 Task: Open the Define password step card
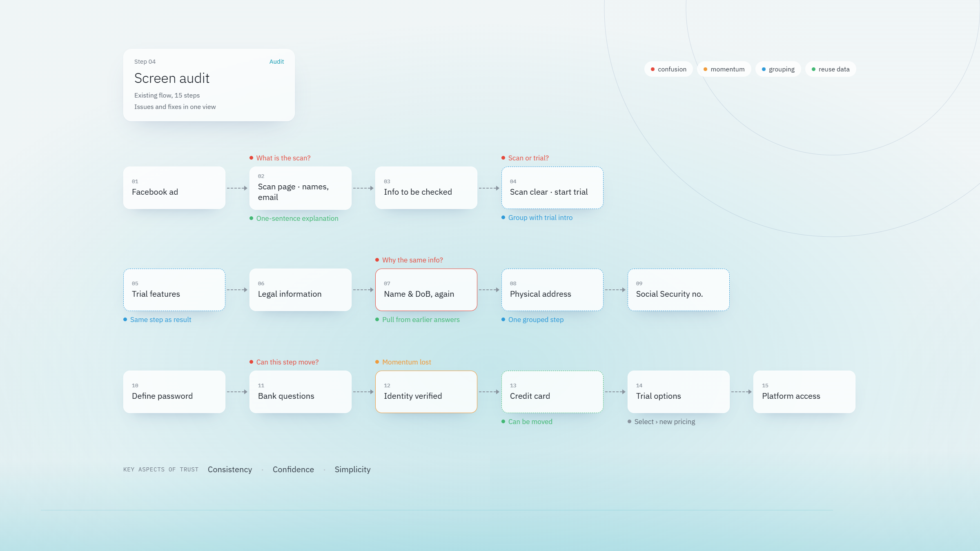coord(174,392)
